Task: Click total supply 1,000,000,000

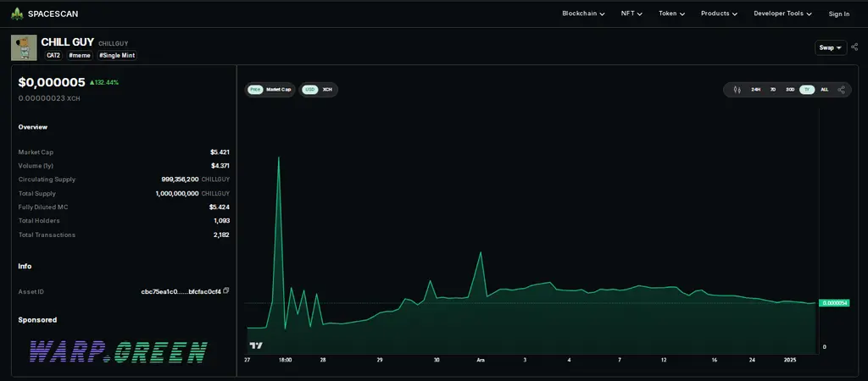Action: (x=177, y=194)
